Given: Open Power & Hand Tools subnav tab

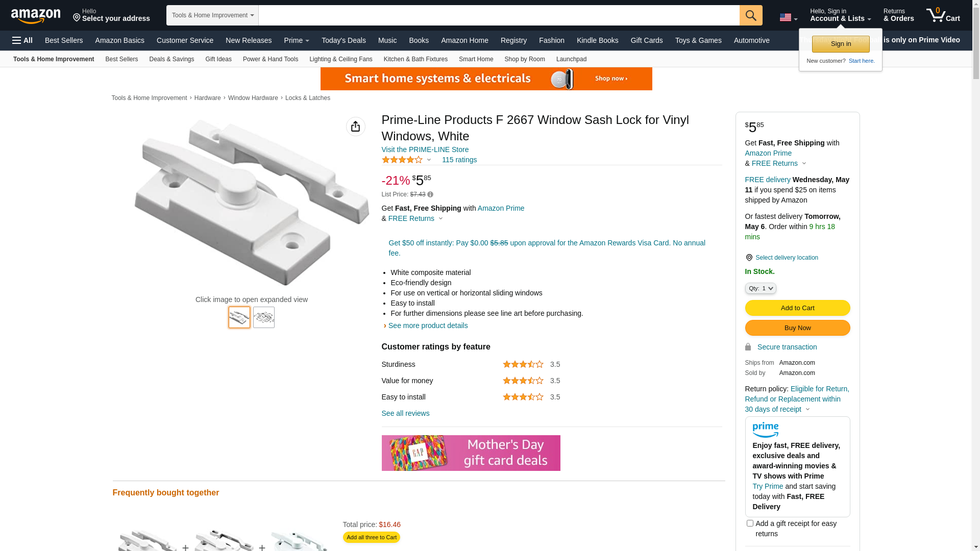Looking at the screenshot, I should 271,59.
